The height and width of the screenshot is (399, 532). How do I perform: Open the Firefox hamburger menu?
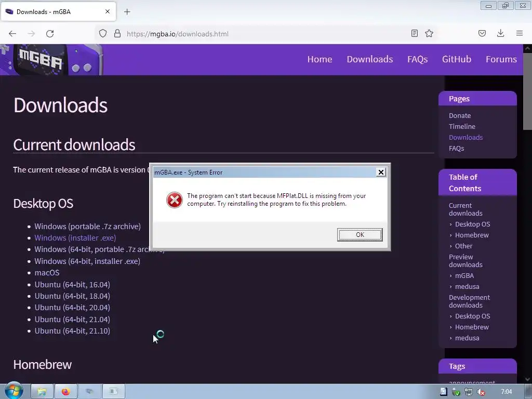coord(520,33)
